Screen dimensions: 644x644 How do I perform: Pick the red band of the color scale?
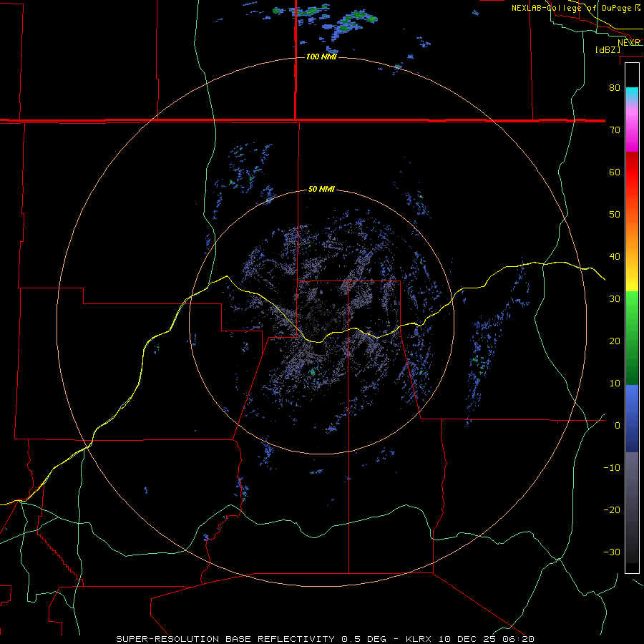pos(632,172)
